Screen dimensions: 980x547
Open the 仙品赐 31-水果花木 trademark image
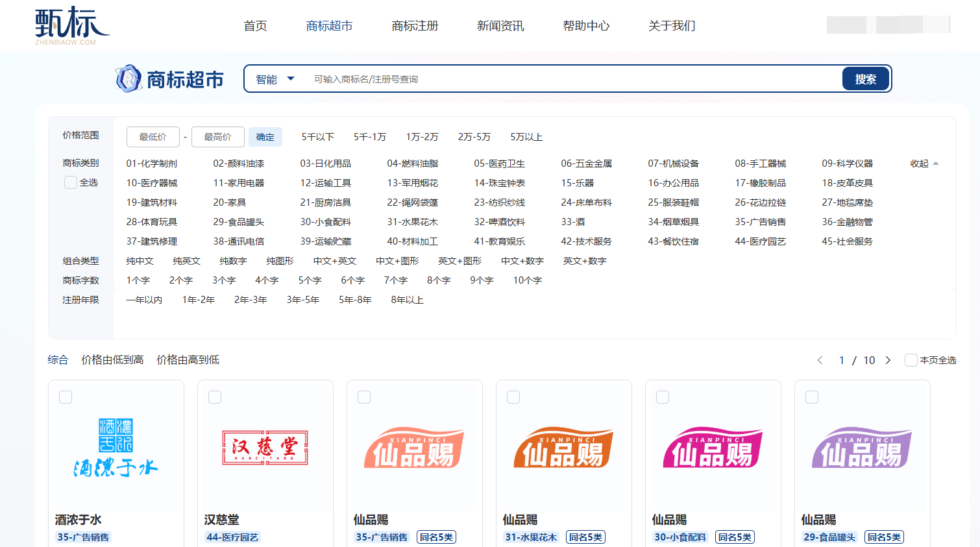[x=563, y=448]
